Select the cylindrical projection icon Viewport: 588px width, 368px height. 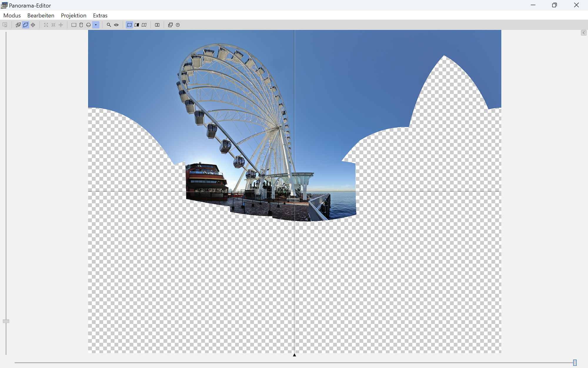pyautogui.click(x=81, y=25)
